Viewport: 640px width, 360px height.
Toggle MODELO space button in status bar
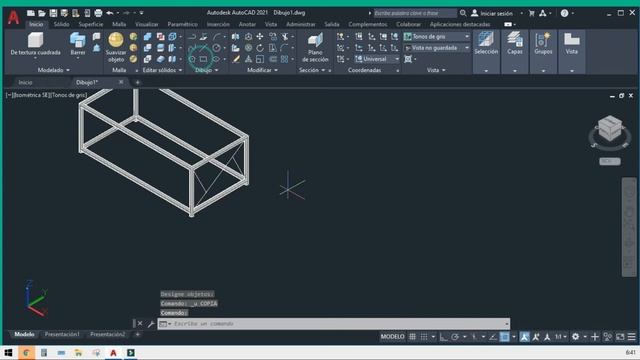[x=392, y=337]
